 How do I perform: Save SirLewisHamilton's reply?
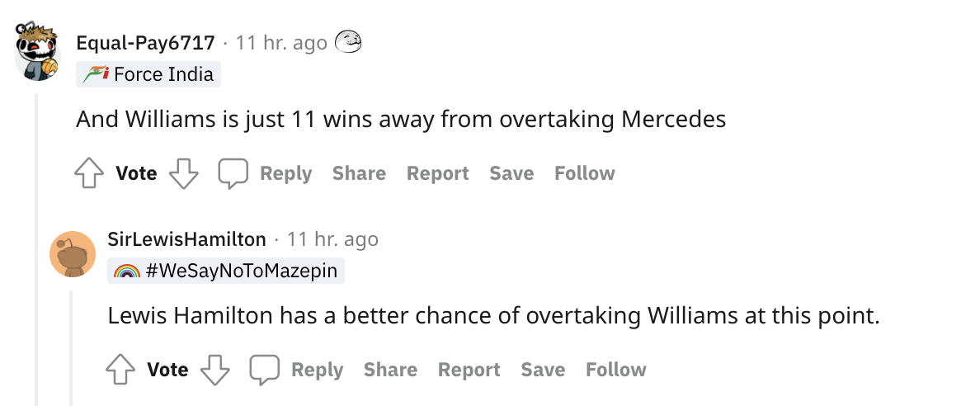pyautogui.click(x=543, y=370)
